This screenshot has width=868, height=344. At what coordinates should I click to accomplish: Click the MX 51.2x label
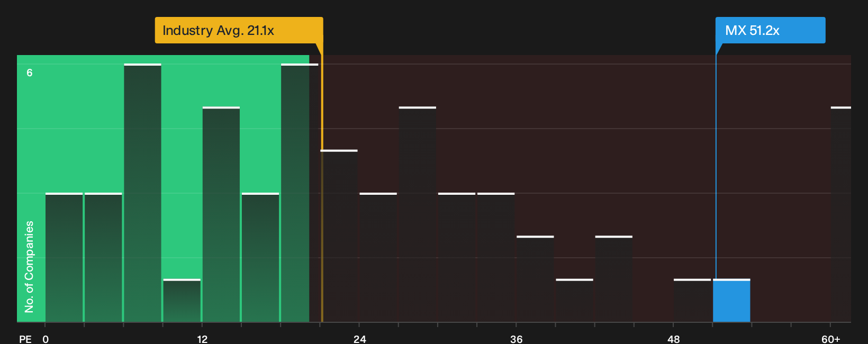(x=770, y=30)
